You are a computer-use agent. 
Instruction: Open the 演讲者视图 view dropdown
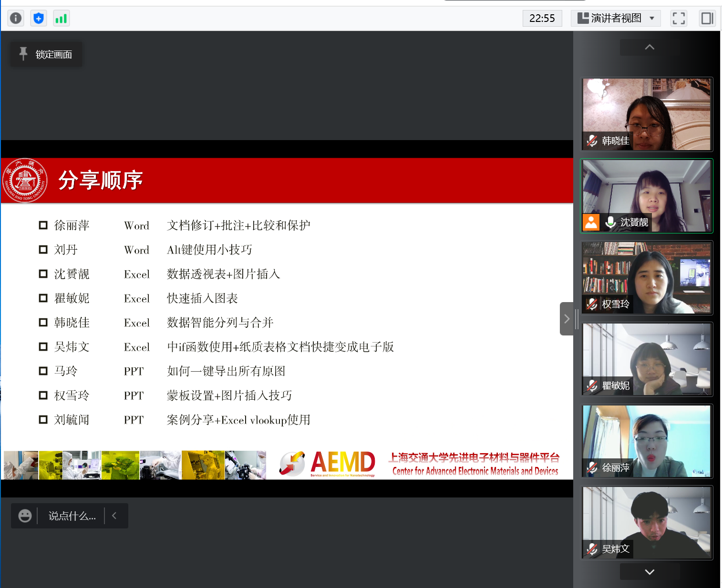coord(616,18)
